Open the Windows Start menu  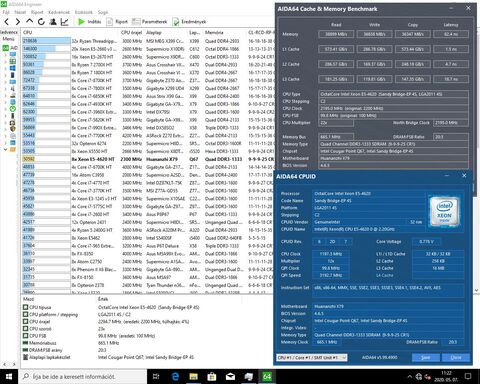tap(9, 377)
